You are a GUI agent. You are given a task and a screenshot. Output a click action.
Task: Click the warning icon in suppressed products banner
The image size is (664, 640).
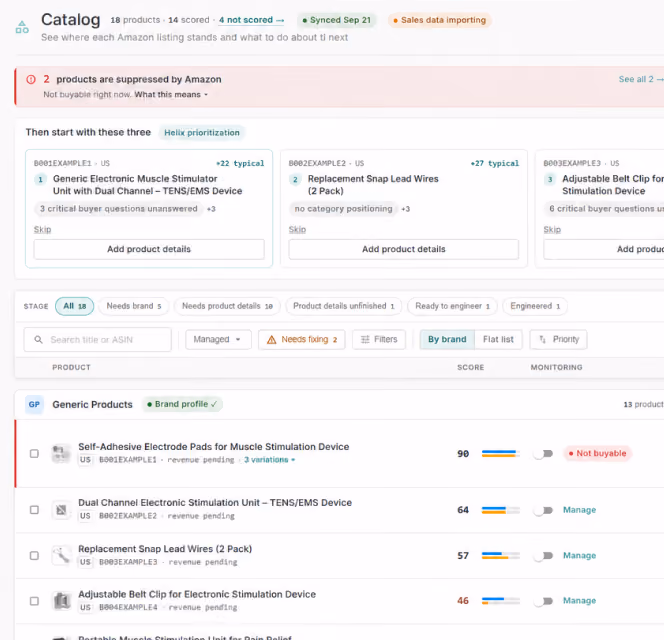pyautogui.click(x=31, y=79)
